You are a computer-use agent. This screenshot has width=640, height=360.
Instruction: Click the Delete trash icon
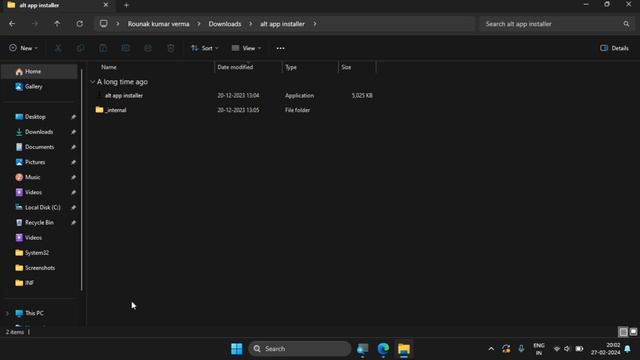tap(171, 48)
